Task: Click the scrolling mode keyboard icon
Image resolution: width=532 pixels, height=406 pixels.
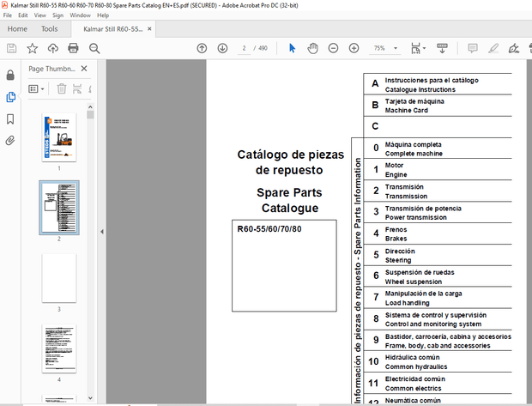Action: pyautogui.click(x=442, y=48)
